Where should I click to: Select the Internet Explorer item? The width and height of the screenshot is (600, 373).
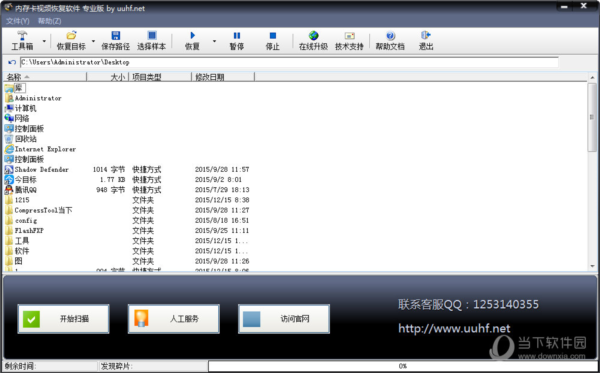click(x=41, y=149)
